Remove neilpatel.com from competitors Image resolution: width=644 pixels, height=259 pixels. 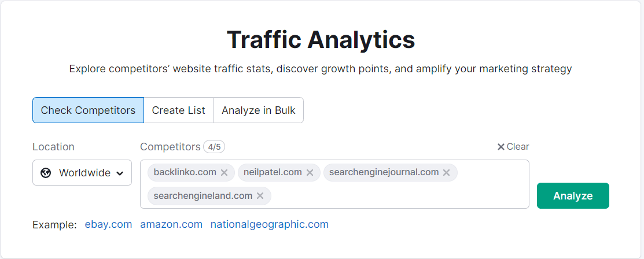pos(310,173)
